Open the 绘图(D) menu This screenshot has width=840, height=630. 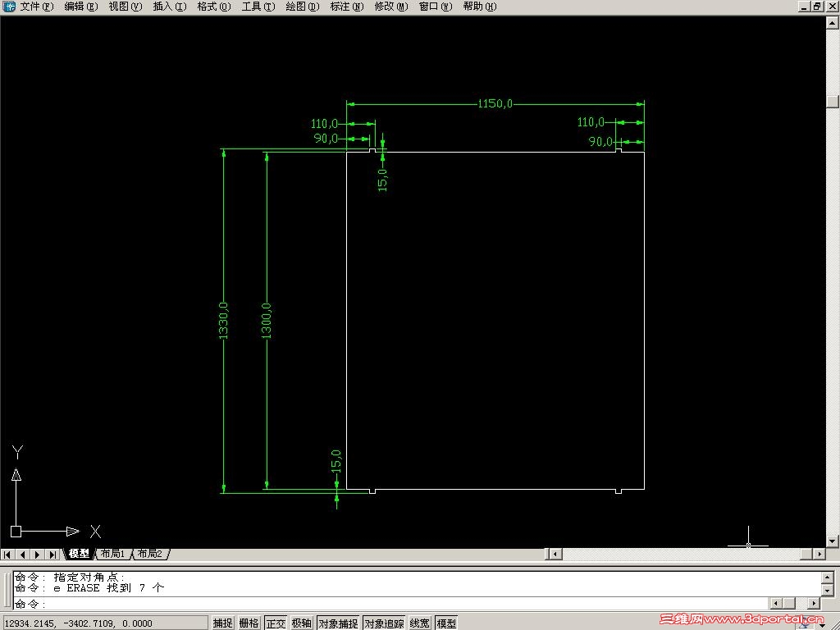(303, 7)
